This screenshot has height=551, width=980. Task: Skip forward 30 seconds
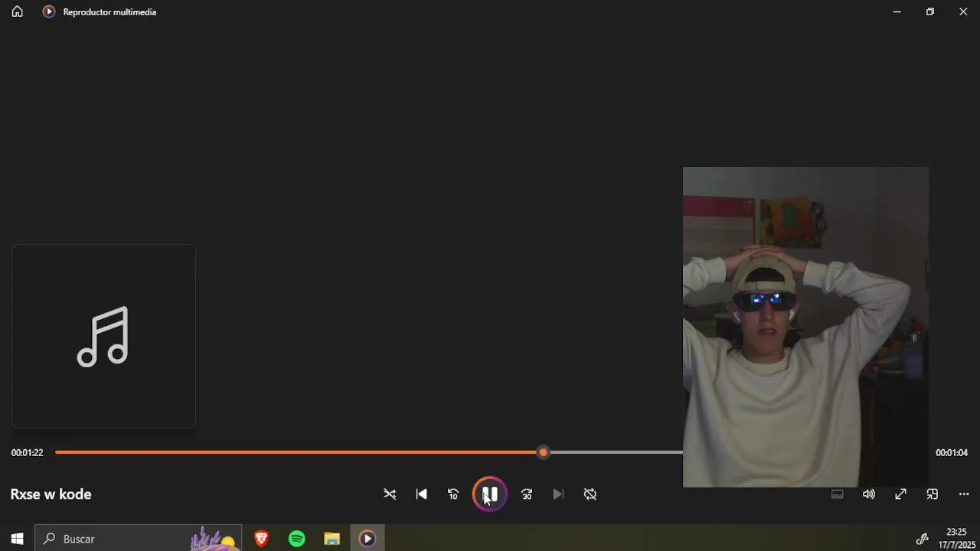click(527, 494)
